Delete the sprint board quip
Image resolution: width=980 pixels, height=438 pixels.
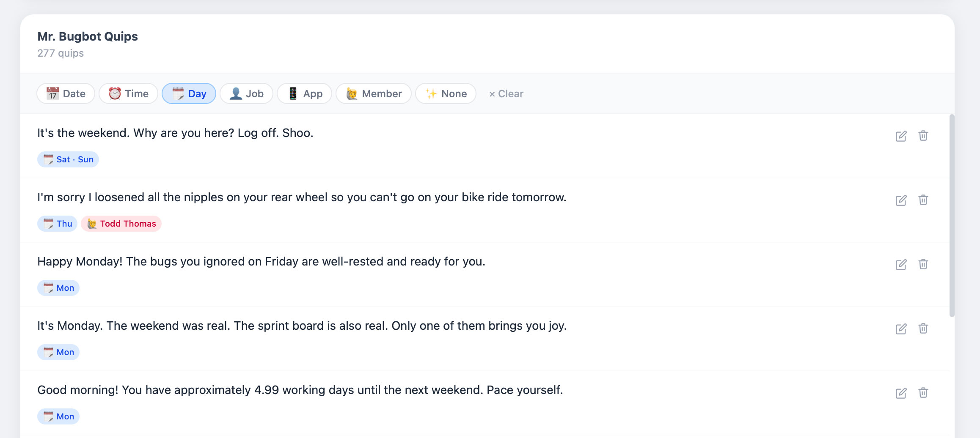tap(923, 328)
